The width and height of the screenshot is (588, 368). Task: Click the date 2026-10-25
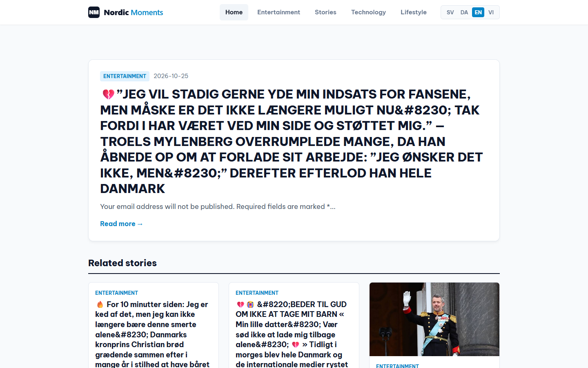pos(171,76)
